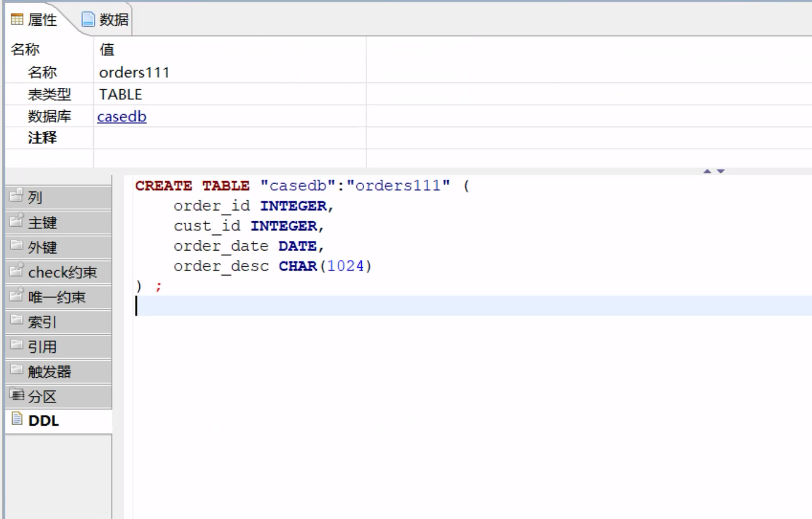Image resolution: width=812 pixels, height=519 pixels.
Task: Select the 唯一约束 side tab
Action: pos(58,297)
